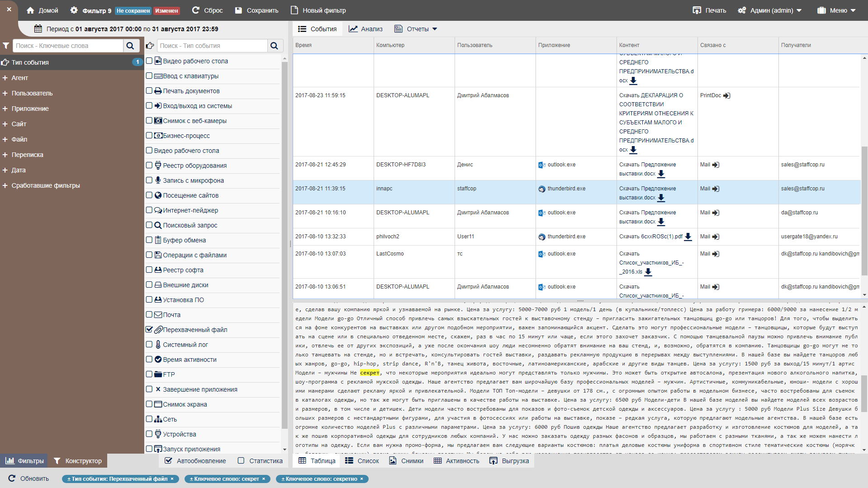
Task: Toggle the Автообновление checkbox
Action: (x=168, y=460)
